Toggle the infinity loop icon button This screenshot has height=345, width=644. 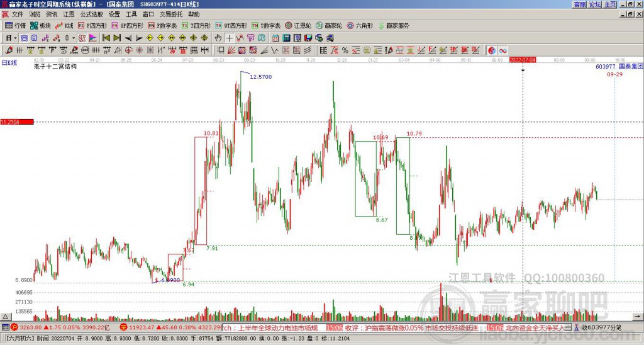point(502,50)
